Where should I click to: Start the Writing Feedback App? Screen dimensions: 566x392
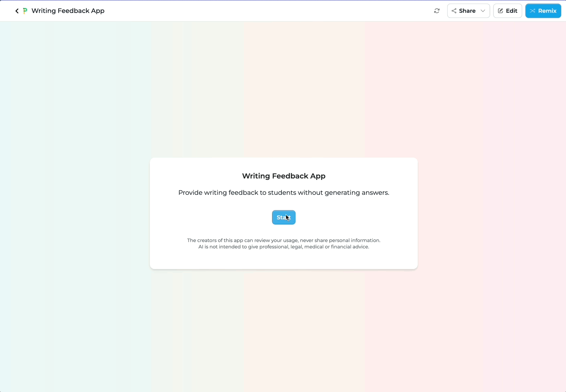tap(284, 218)
